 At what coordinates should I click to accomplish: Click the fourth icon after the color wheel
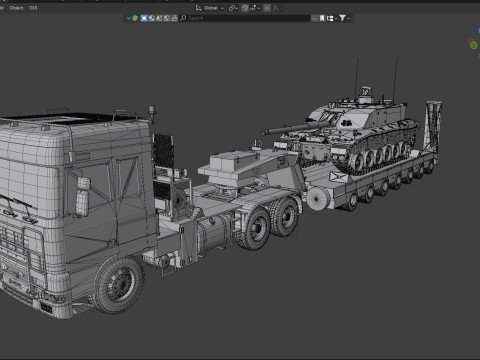pyautogui.click(x=166, y=18)
